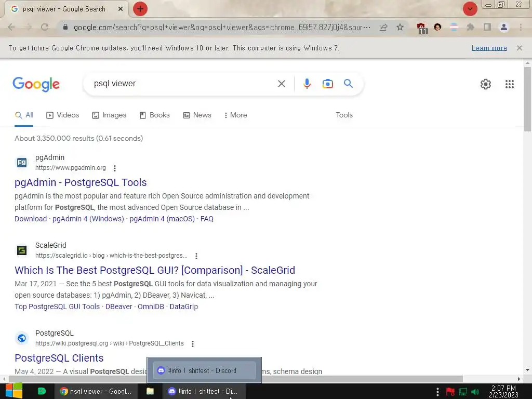Expand the More search filters
This screenshot has width=532, height=399.
(x=236, y=115)
